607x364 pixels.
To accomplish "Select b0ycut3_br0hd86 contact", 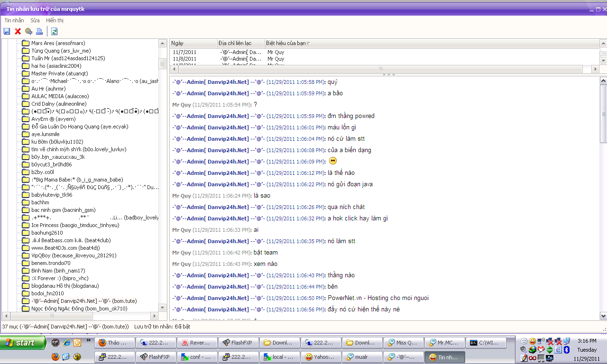I will (x=51, y=164).
